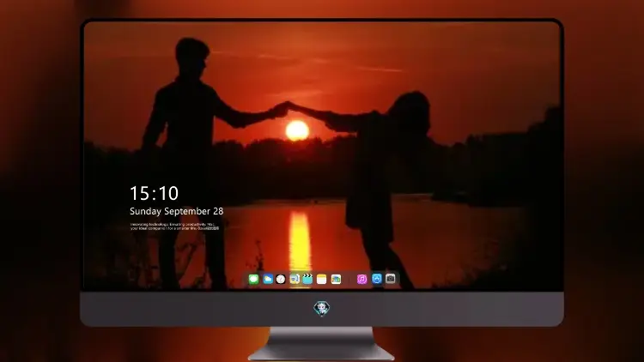Open the photo gallery icon in the dock
This screenshot has width=644, height=362.
(x=336, y=279)
